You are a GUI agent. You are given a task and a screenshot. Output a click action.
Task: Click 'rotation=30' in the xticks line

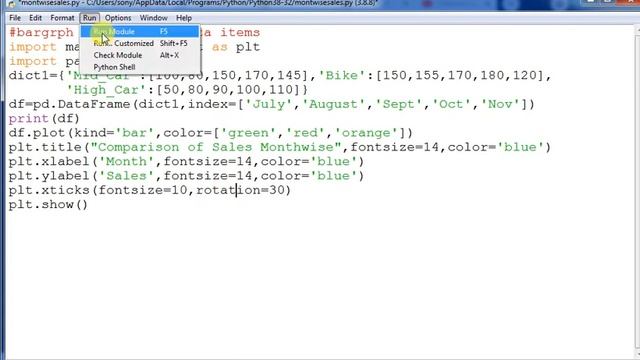point(239,190)
